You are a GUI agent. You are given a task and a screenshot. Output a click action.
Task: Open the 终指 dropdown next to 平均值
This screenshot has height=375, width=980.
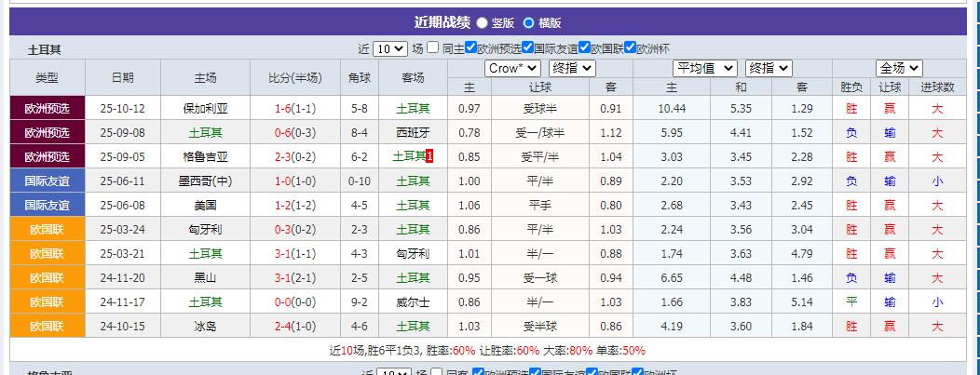pyautogui.click(x=769, y=68)
